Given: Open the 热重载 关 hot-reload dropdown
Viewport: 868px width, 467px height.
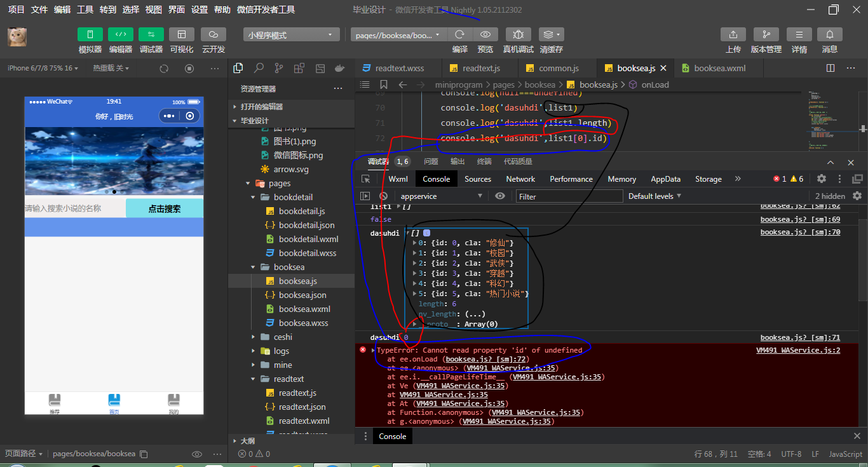Looking at the screenshot, I should coord(111,68).
